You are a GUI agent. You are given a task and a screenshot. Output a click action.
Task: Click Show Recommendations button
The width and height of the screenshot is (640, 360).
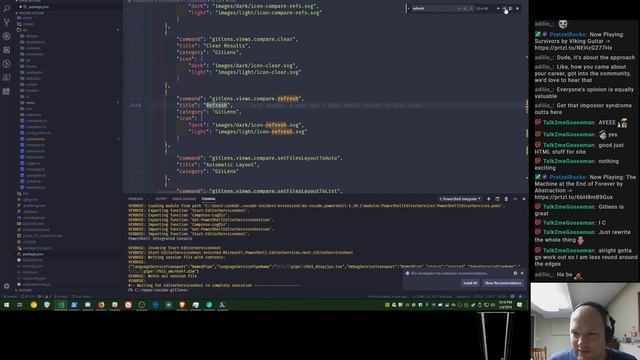[503, 283]
